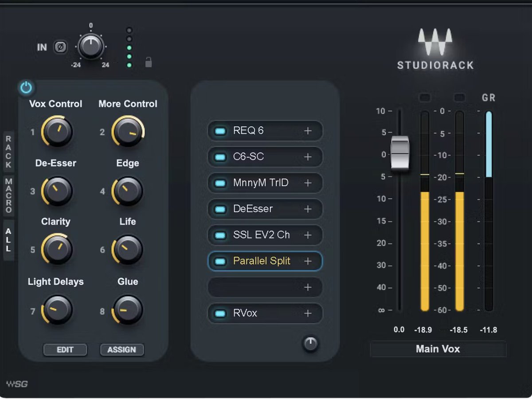Click the Vox Control macro knob
Viewport: 532px width, 399px height.
click(x=57, y=132)
